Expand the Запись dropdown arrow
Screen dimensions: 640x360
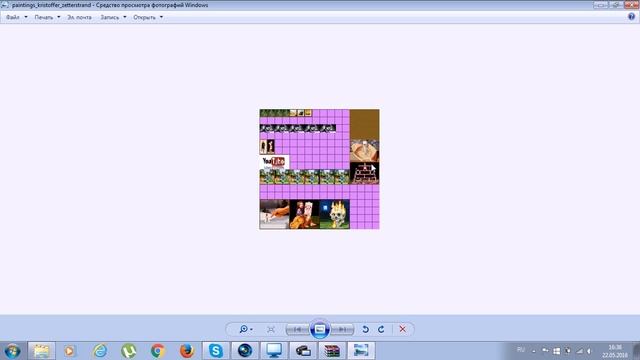[x=124, y=17]
